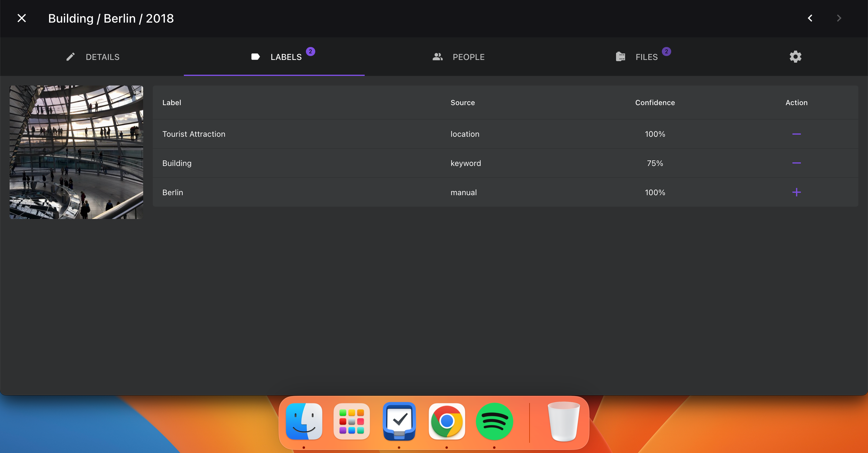Remove the Tourist Attraction label
The width and height of the screenshot is (868, 453).
pos(796,134)
